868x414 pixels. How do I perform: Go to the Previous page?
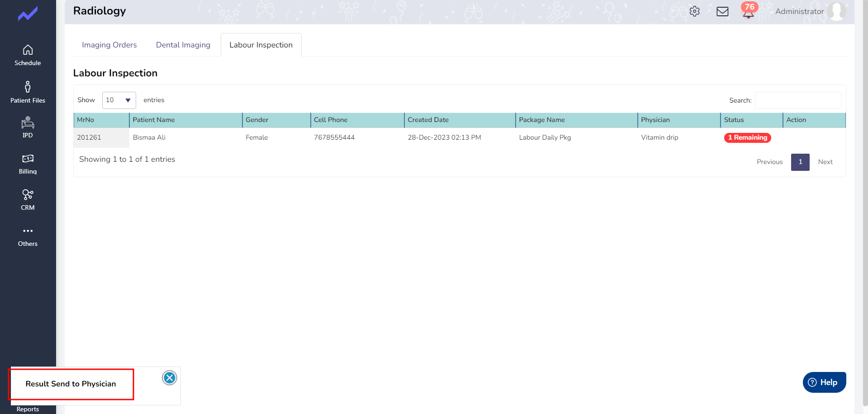point(769,162)
